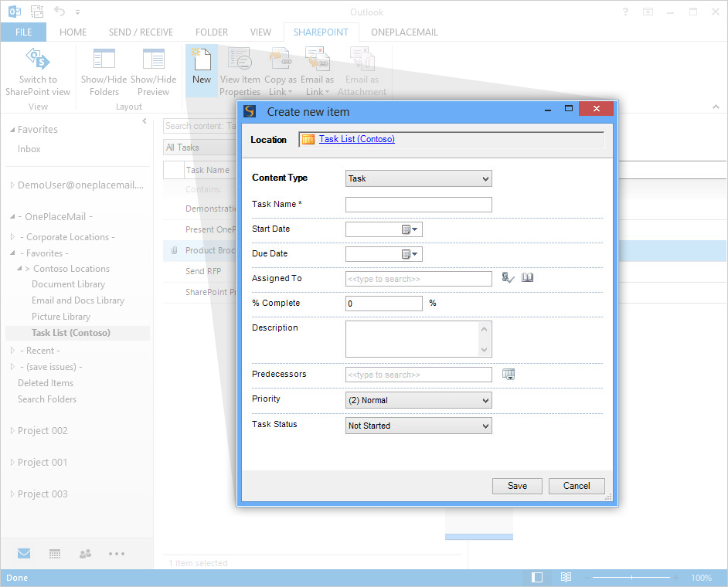
Task: Open the Priority dropdown
Action: click(418, 400)
